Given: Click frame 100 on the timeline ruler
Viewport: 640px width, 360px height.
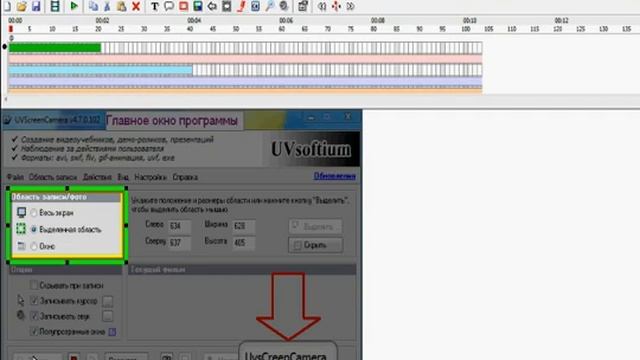Looking at the screenshot, I should click(466, 29).
